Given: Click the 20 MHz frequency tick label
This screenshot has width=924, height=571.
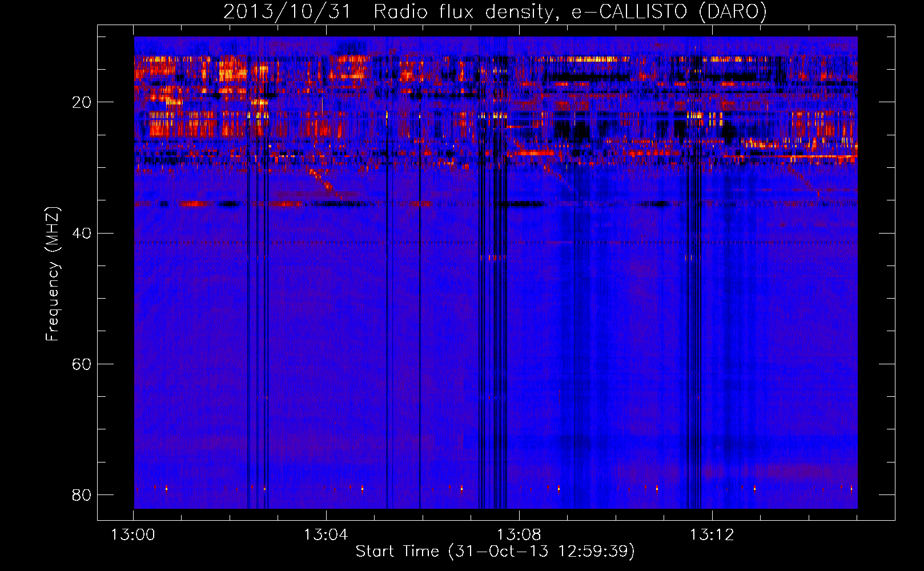Looking at the screenshot, I should pos(82,102).
